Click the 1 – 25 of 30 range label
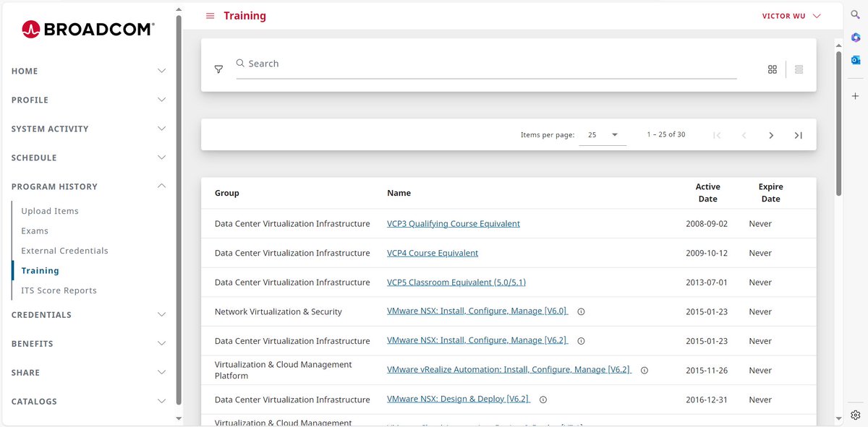868x427 pixels. (666, 135)
